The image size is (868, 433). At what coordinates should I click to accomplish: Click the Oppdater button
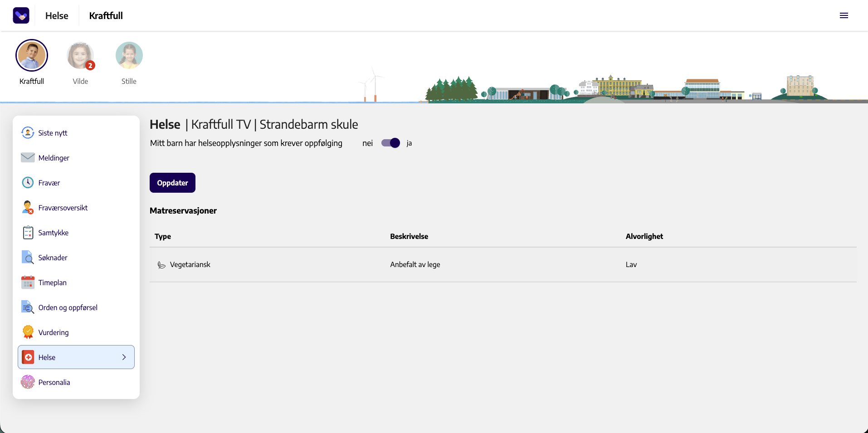pos(172,183)
